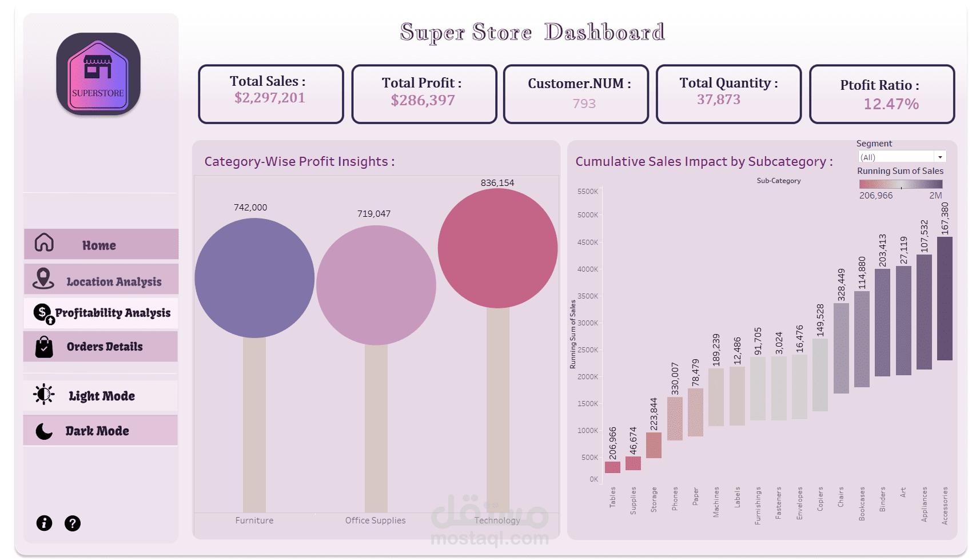Viewport: 980px width, 560px height.
Task: Click the Orders Details shopping bag icon
Action: [x=44, y=347]
